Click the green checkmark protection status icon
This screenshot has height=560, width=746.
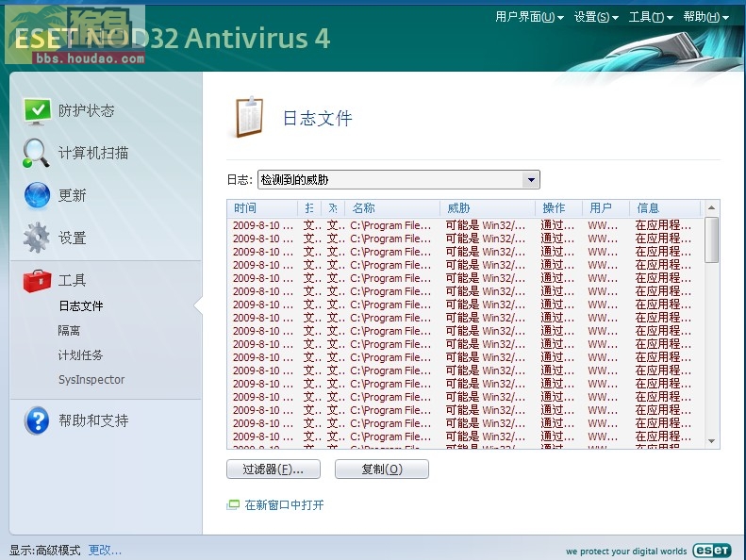tap(37, 111)
